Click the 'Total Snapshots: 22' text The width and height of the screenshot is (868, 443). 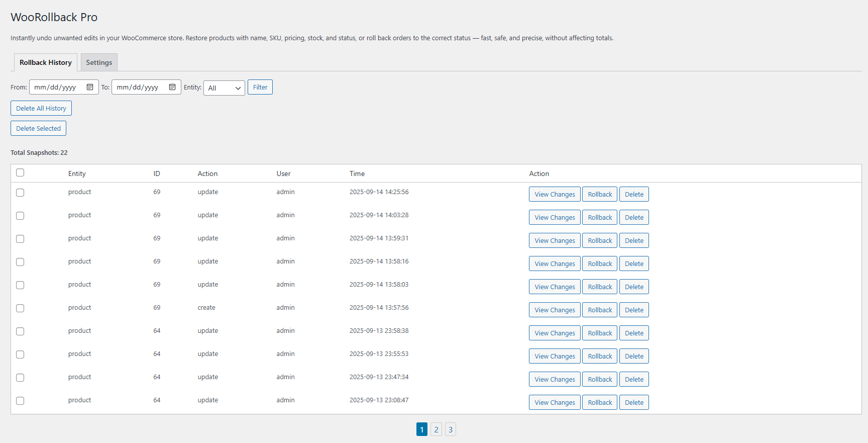coord(39,152)
